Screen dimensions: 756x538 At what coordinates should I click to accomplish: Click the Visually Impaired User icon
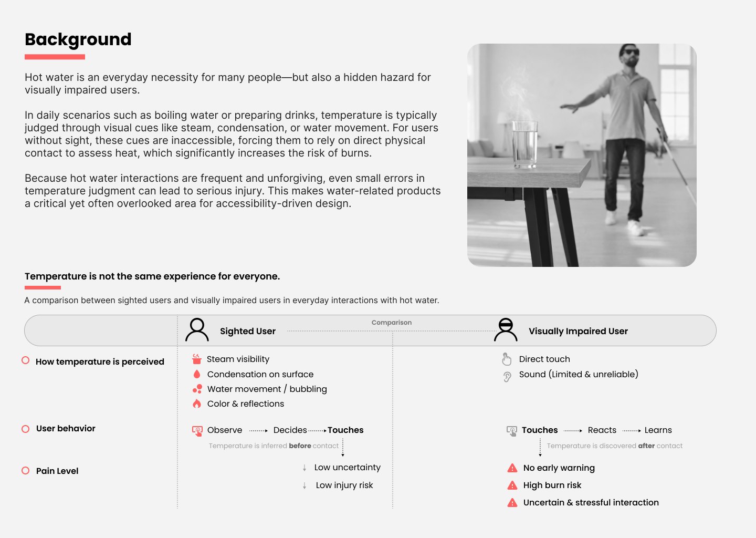click(506, 330)
